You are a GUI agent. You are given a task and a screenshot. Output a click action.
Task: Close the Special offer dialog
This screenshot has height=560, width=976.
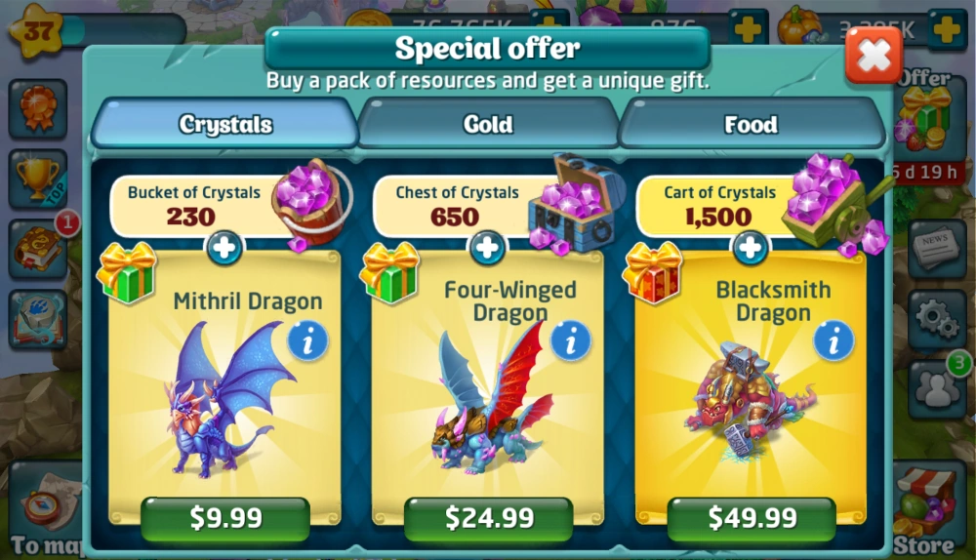click(874, 56)
